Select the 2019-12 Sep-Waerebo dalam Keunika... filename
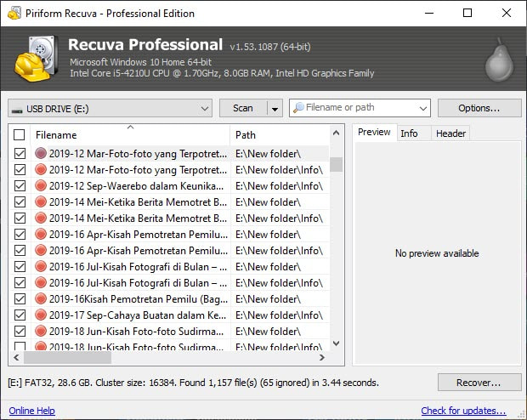Image resolution: width=527 pixels, height=420 pixels. click(x=137, y=186)
